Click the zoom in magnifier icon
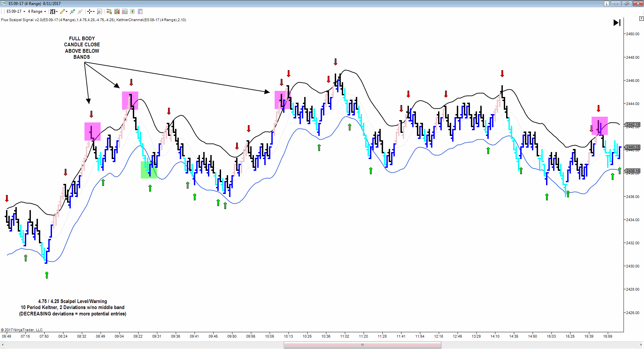Image resolution: width=644 pixels, height=349 pixels. [72, 11]
